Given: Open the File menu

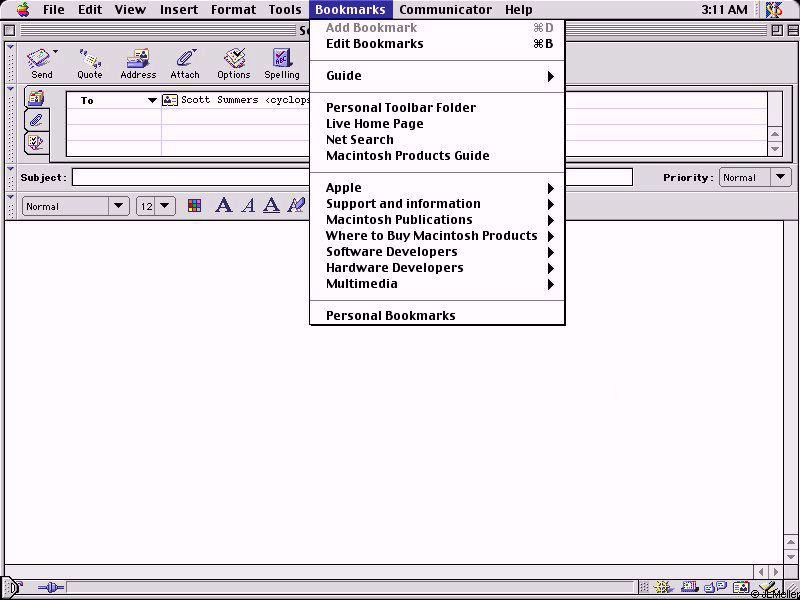Looking at the screenshot, I should tap(54, 9).
